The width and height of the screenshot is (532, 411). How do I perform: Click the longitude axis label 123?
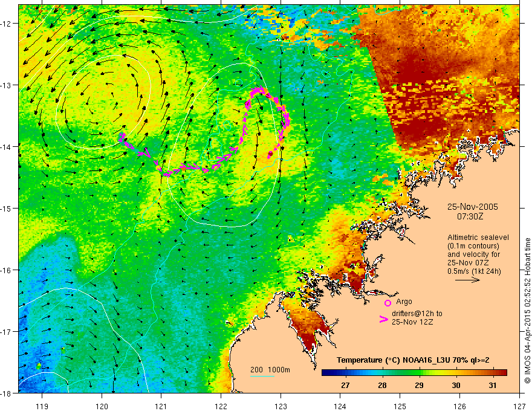click(281, 406)
